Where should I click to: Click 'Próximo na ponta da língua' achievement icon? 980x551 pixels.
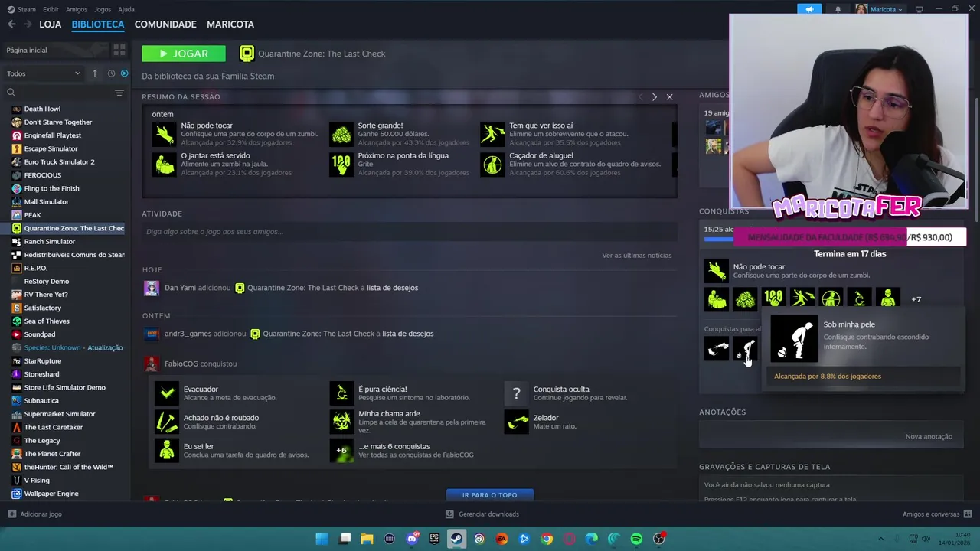click(341, 164)
